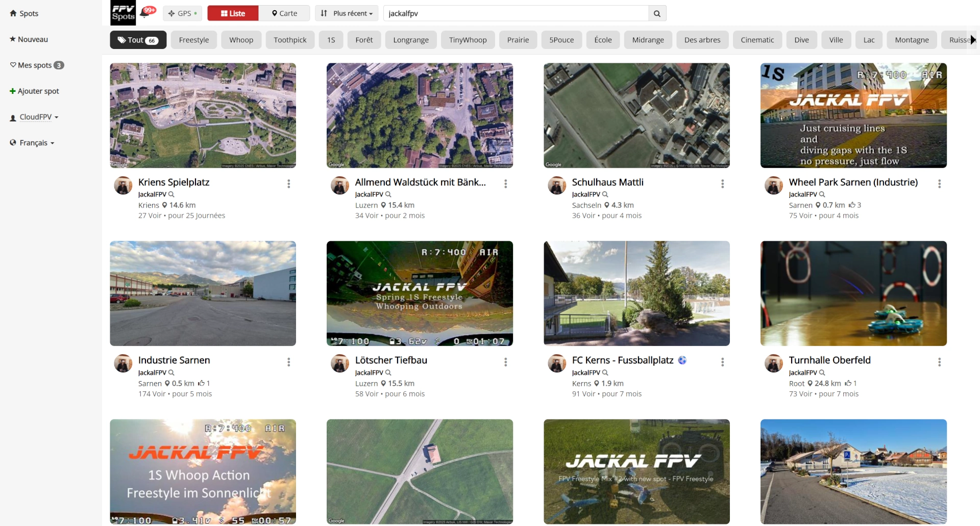The image size is (980, 526).
Task: Open the 99+ notifications bell
Action: 147,13
